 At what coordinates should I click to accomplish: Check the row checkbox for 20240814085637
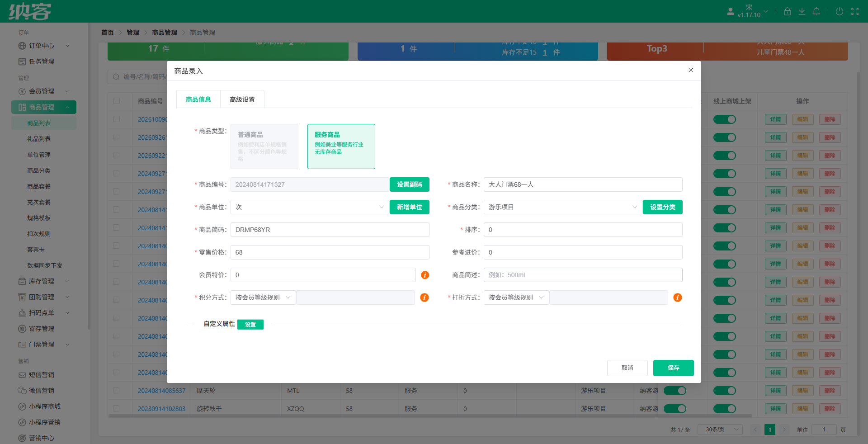click(117, 390)
